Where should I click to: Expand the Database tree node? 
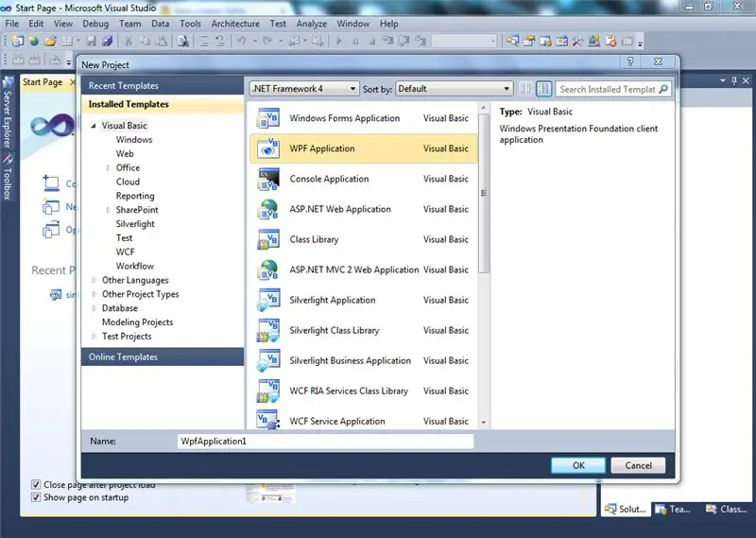pyautogui.click(x=94, y=308)
